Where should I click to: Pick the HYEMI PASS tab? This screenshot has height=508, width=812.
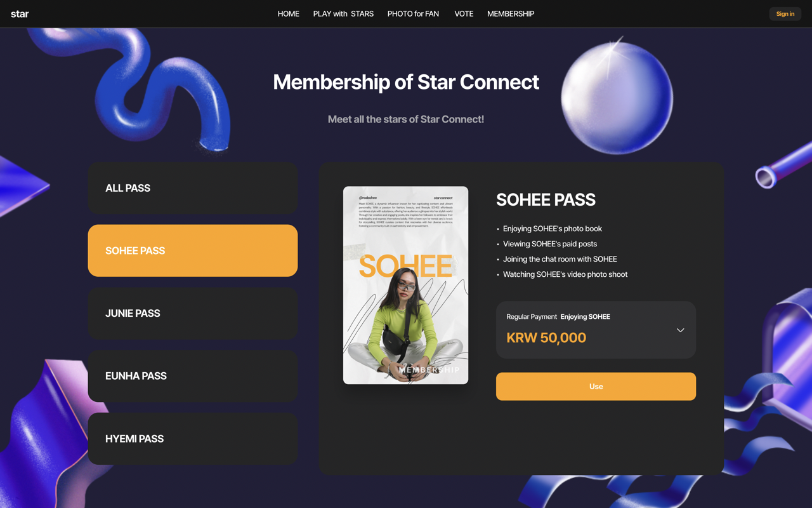(193, 439)
